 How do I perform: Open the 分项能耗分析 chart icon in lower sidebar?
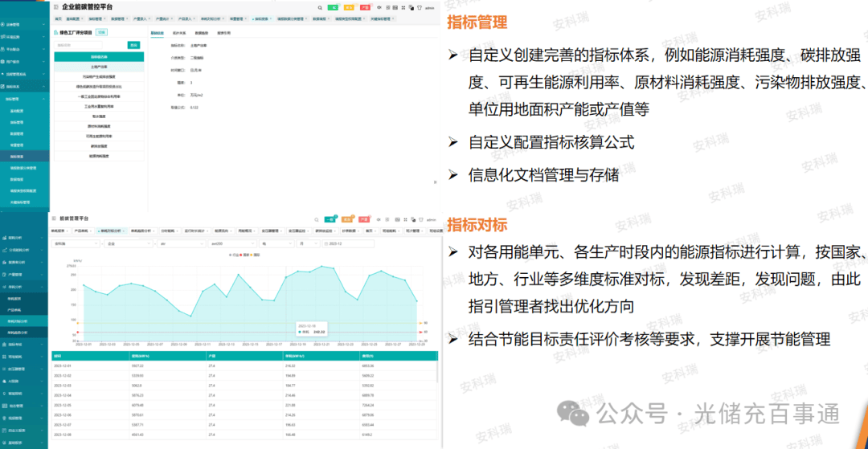point(4,249)
